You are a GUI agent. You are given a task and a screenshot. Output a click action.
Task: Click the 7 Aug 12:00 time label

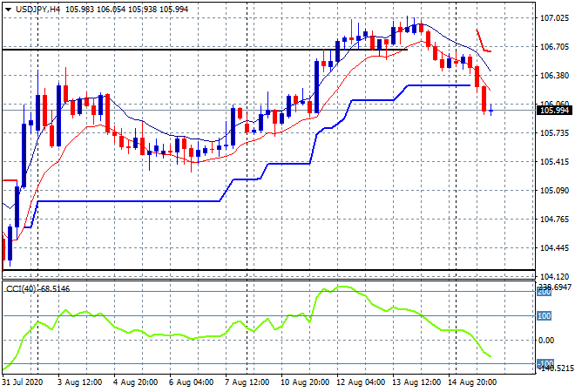point(247,382)
